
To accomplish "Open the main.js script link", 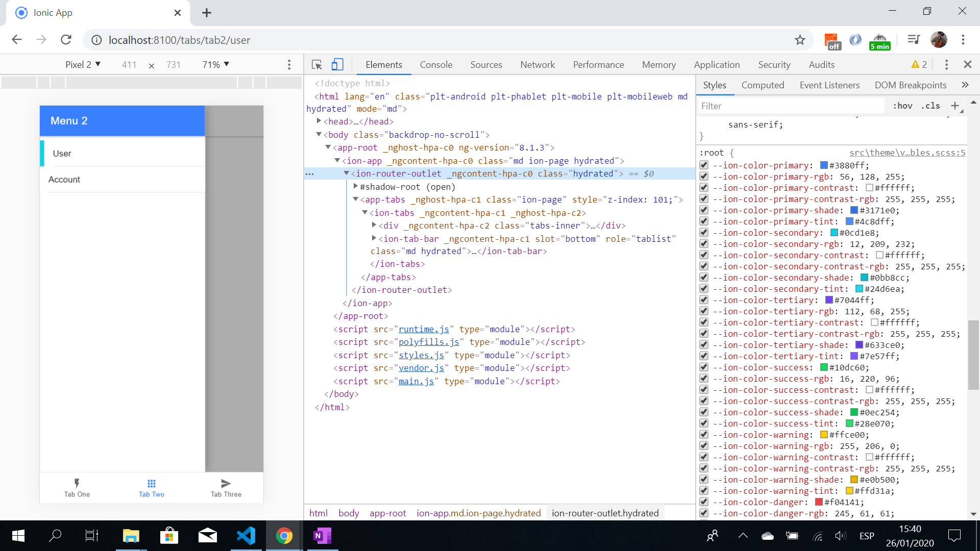I will point(416,381).
